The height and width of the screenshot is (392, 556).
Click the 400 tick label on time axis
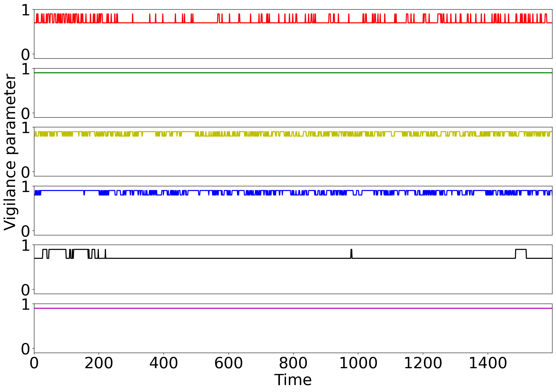163,363
